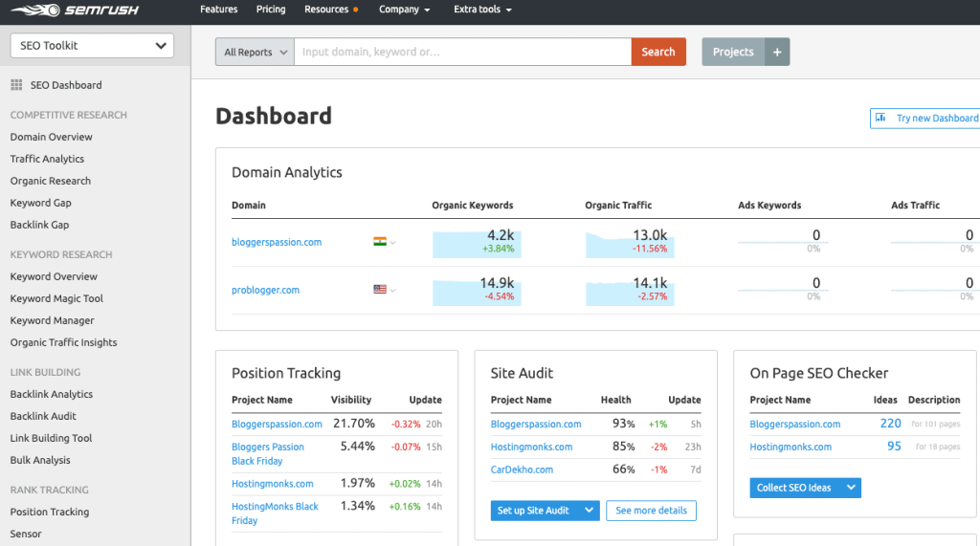
Task: Open Bloggerspassion.com in On Page SEO Checker
Action: [x=795, y=424]
